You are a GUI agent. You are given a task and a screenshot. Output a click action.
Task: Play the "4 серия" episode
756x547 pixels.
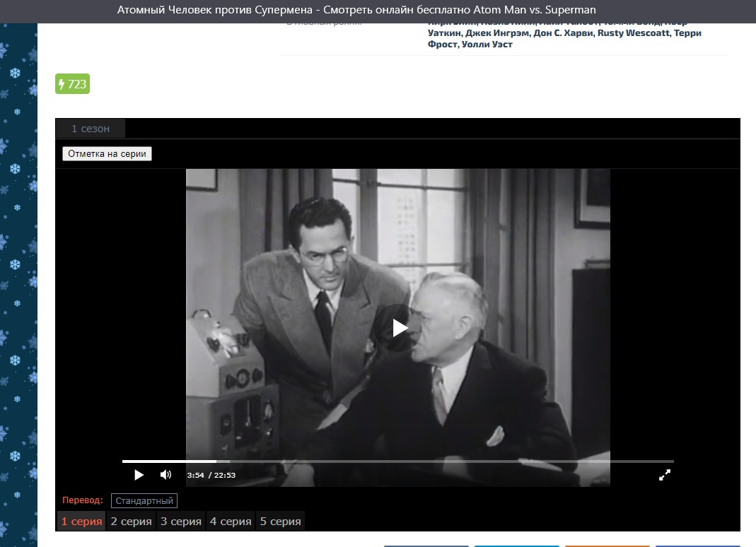coord(231,522)
